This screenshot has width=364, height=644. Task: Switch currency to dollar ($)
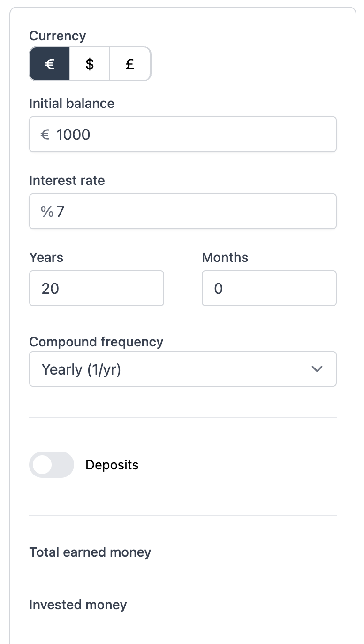90,64
